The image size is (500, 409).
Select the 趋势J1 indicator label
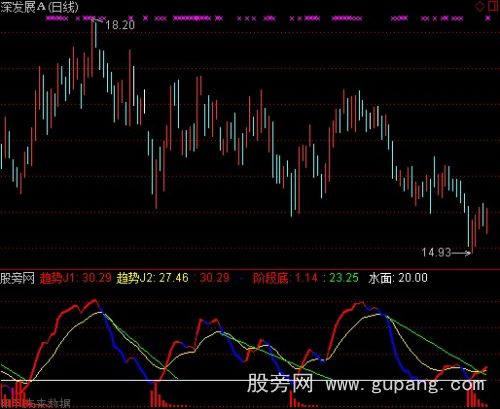[56, 278]
